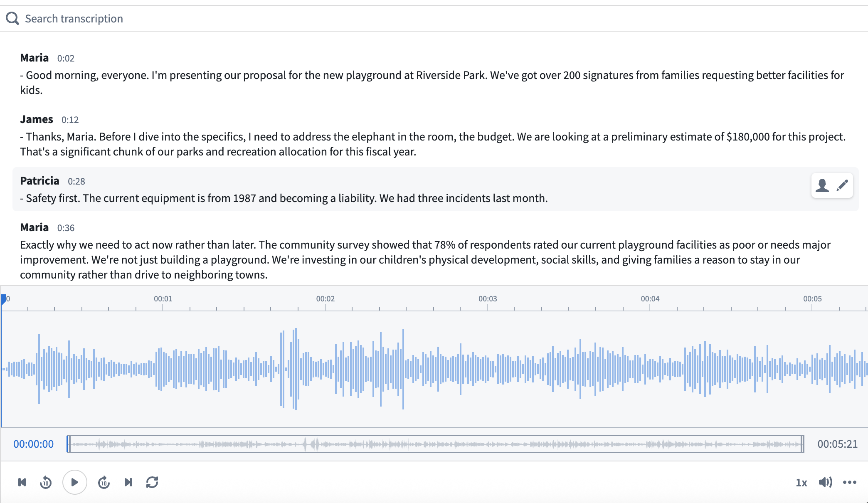This screenshot has height=503, width=868.
Task: Open the search transcription magnifier
Action: (x=12, y=18)
